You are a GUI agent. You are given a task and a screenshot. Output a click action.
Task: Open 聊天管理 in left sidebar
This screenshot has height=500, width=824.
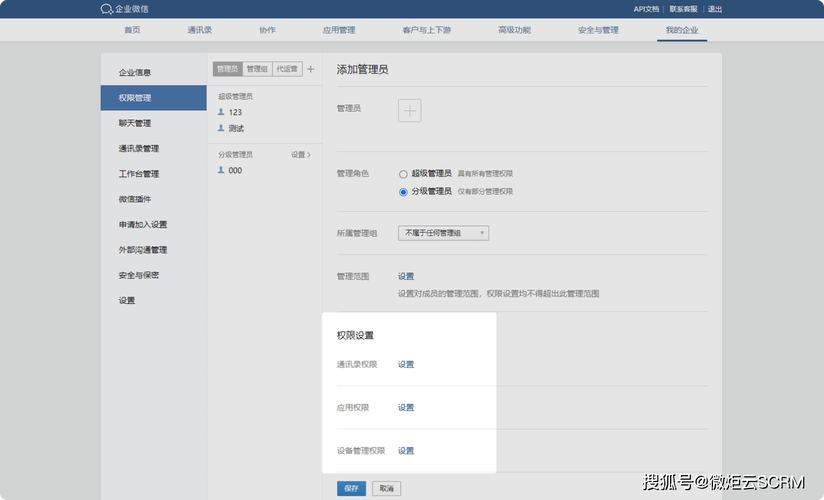(x=134, y=123)
